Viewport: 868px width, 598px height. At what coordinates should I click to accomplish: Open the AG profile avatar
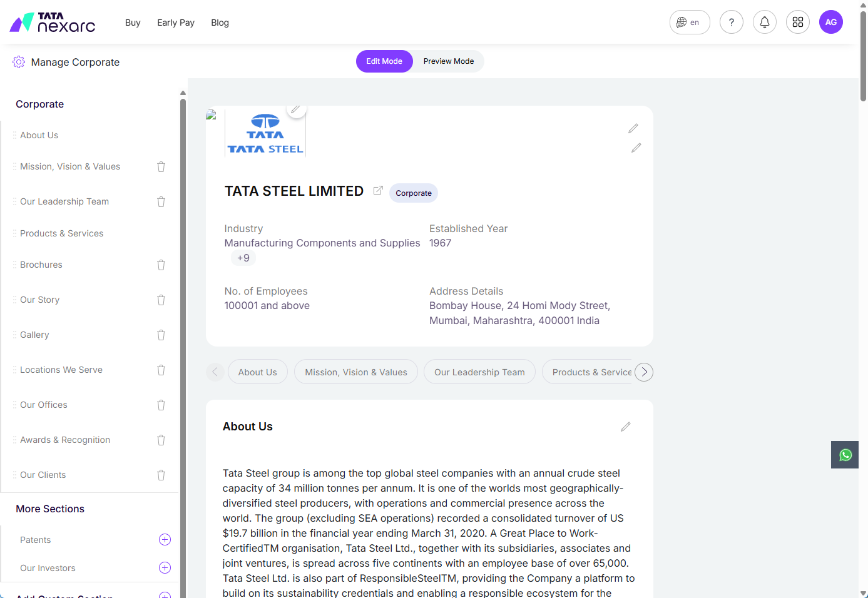pyautogui.click(x=830, y=23)
